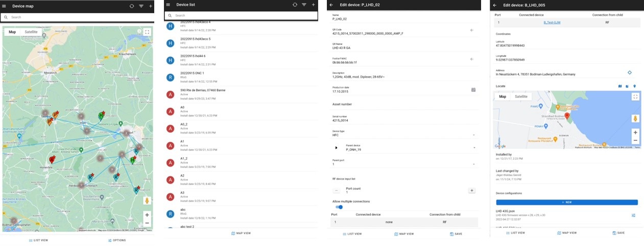Image resolution: width=644 pixels, height=249 pixels.
Task: Open the Device type dropdown
Action: [474, 135]
